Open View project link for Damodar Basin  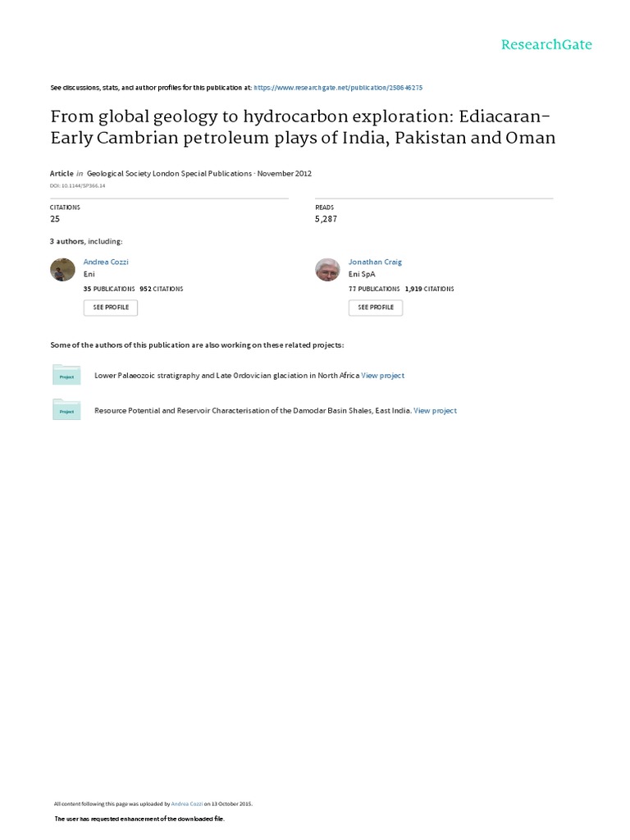pyautogui.click(x=435, y=410)
